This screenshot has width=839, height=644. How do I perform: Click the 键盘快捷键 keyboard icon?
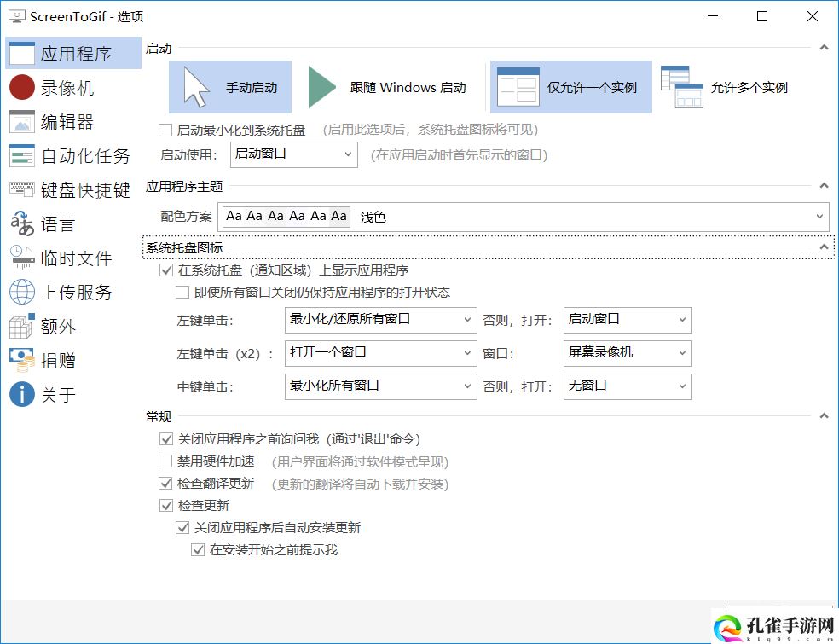pyautogui.click(x=22, y=190)
